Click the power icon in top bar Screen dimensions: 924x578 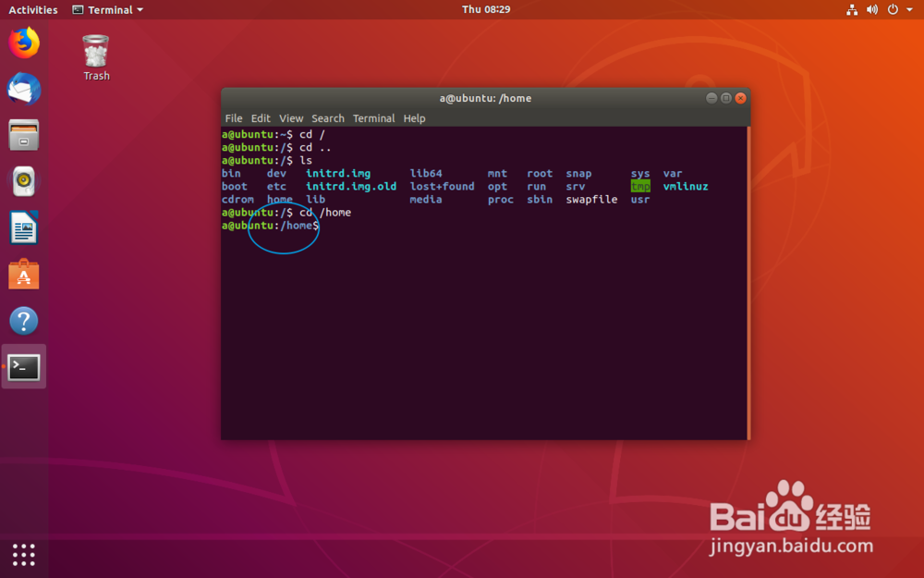click(893, 9)
